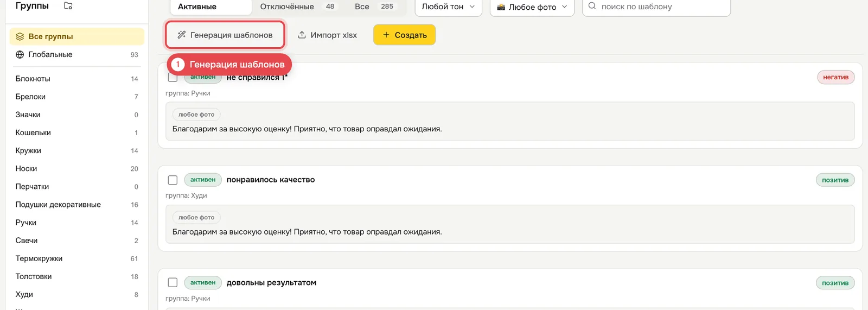Tick checkbox for 'довольны результатом' template
This screenshot has width=868, height=310.
click(x=173, y=282)
